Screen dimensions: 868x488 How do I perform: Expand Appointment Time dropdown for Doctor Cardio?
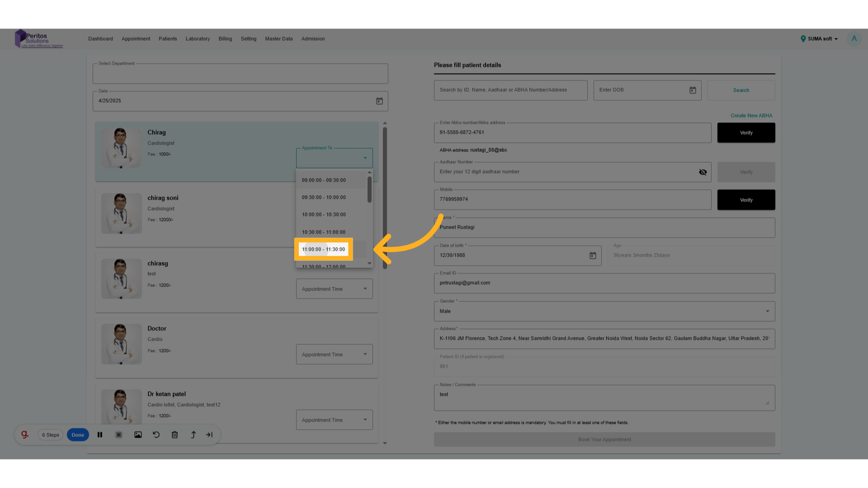[334, 355]
